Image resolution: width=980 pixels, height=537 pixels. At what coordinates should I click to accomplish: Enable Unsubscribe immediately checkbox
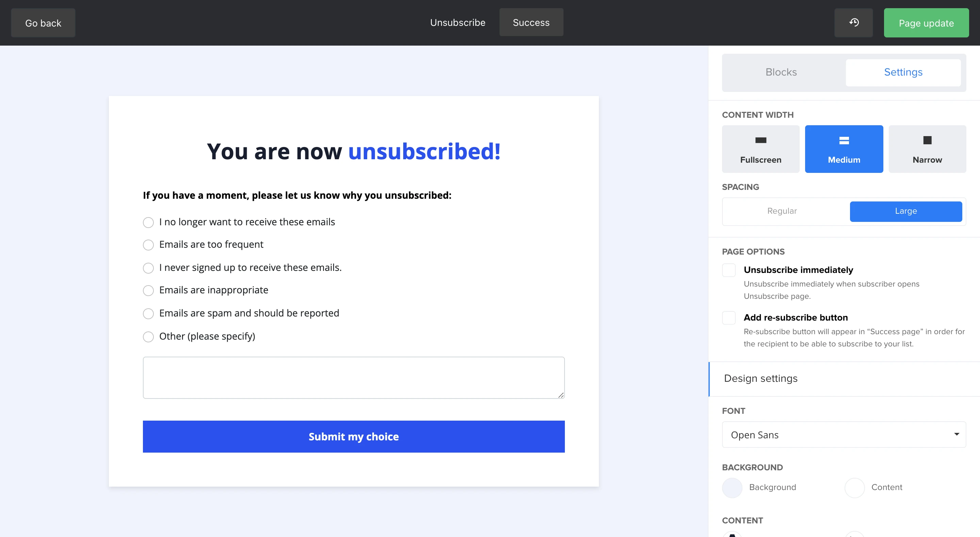point(729,270)
